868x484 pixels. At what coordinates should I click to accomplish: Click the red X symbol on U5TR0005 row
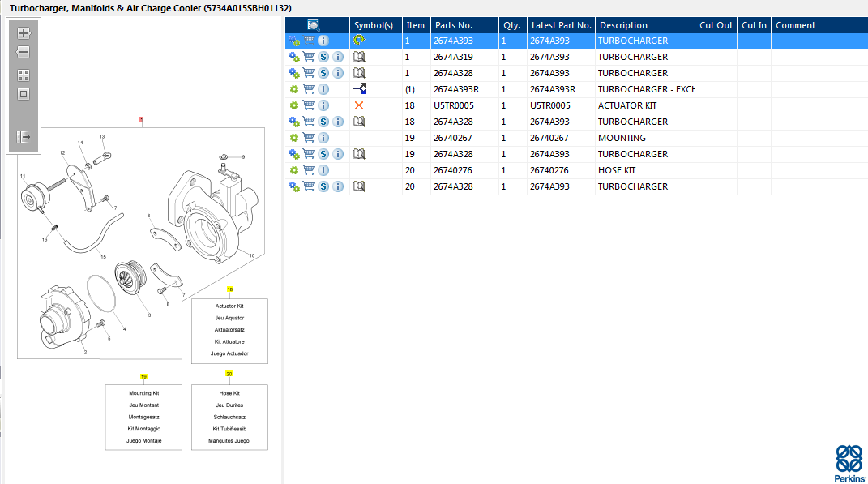359,105
